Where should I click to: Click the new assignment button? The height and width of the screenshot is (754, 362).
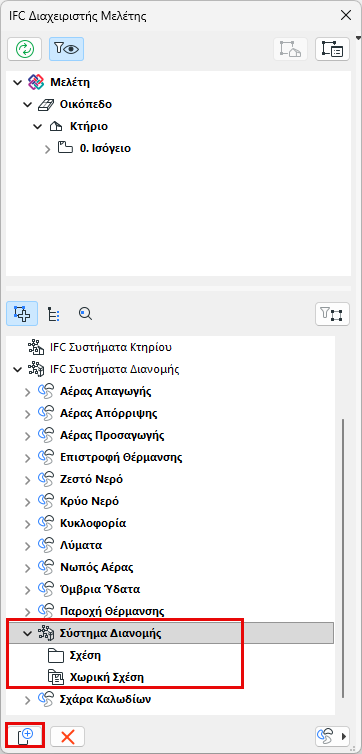[x=25, y=736]
